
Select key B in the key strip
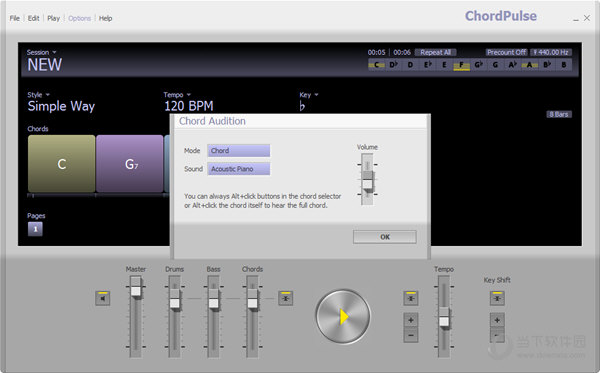564,65
